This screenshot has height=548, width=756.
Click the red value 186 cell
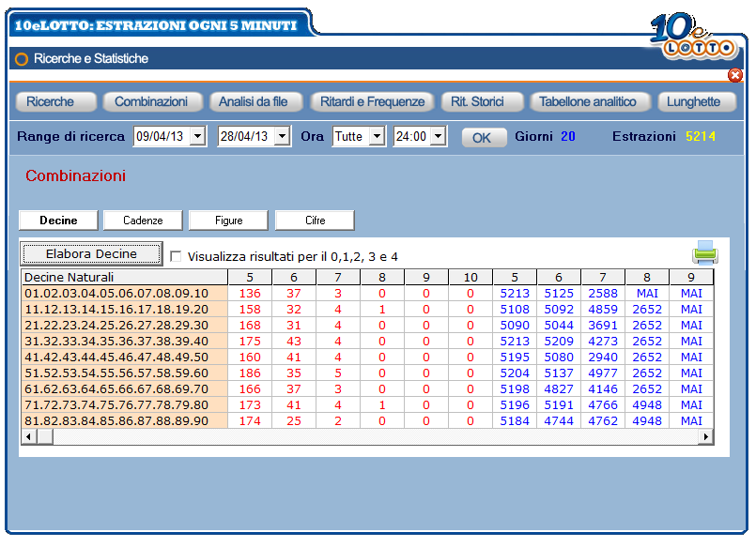point(250,373)
